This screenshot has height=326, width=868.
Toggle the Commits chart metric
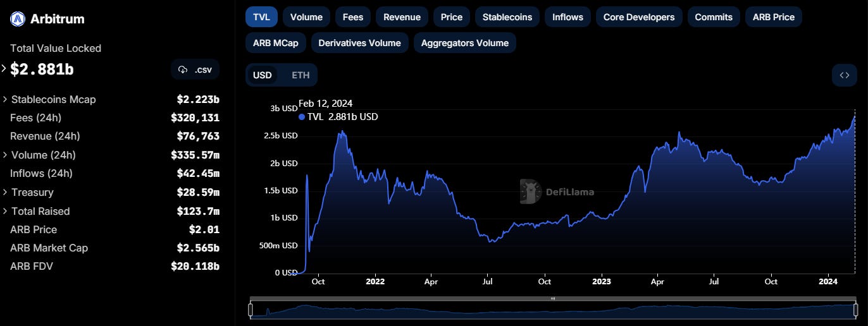[714, 17]
